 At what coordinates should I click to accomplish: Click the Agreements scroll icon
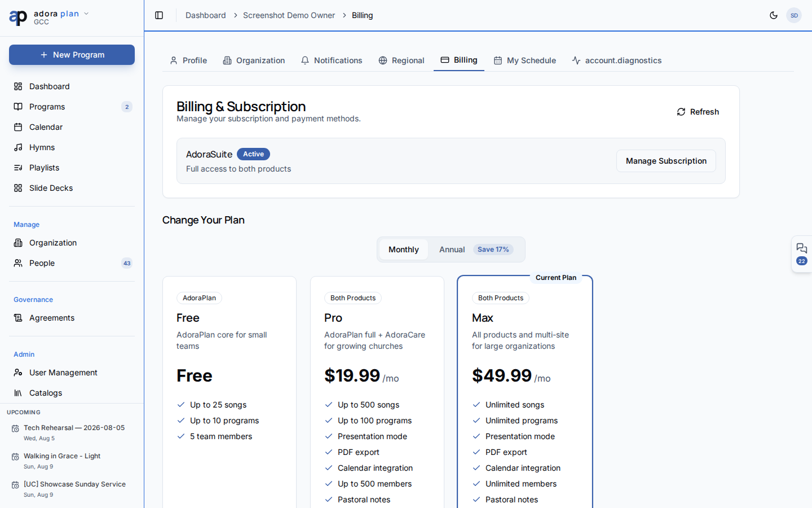point(18,318)
